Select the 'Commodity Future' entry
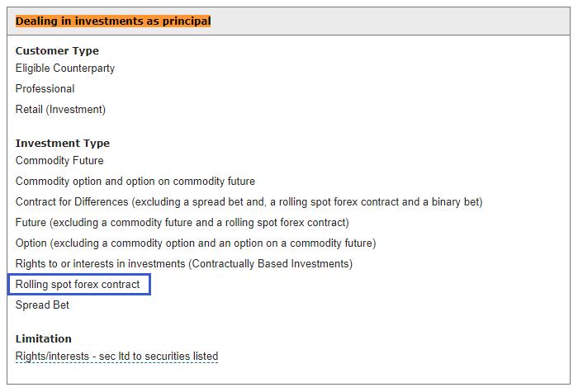Image resolution: width=578 pixels, height=392 pixels. (x=59, y=161)
